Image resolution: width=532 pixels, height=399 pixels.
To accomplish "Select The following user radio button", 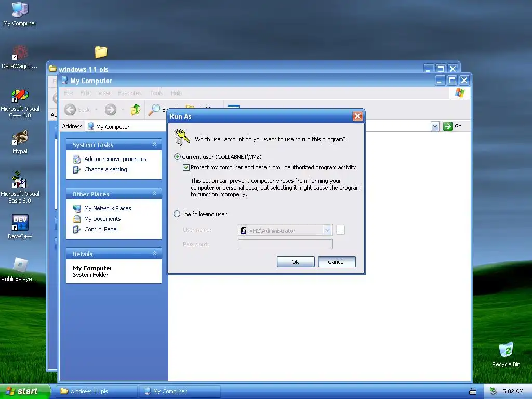I will tap(177, 214).
